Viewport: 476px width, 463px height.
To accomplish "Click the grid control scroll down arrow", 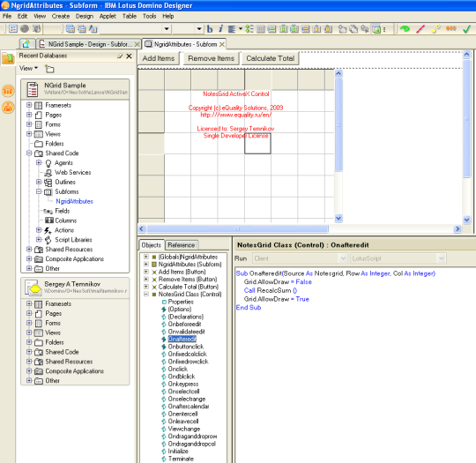I will point(338,218).
